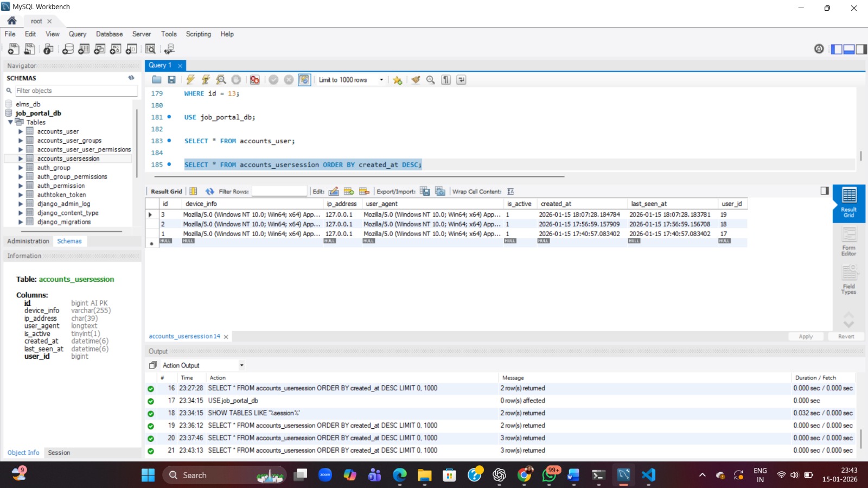Toggle invisible characters display (pilcrow icon)
The width and height of the screenshot is (868, 488).
(446, 80)
